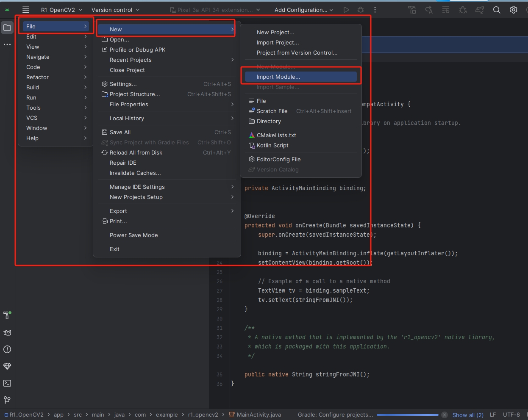This screenshot has width=528, height=420.
Task: Choose Invalidate Caches...
Action: tap(167, 173)
